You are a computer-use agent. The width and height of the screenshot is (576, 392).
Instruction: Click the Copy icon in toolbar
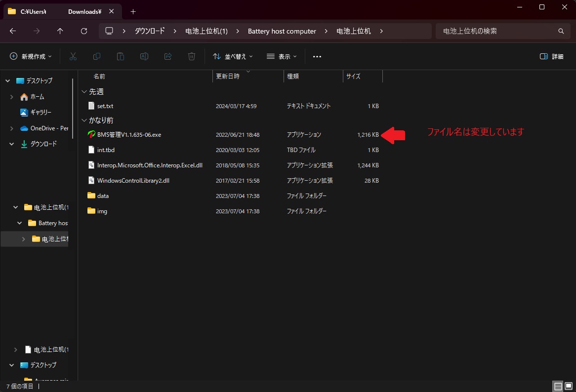[x=97, y=56]
